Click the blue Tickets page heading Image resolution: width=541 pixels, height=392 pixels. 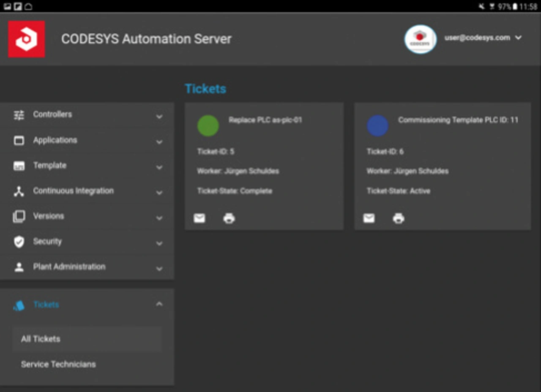click(x=205, y=89)
